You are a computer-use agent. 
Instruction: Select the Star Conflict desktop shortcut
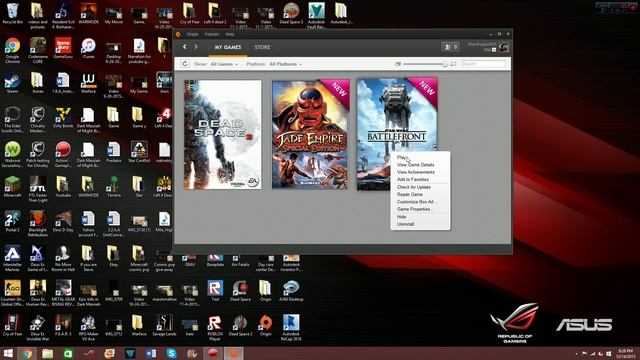[x=139, y=152]
